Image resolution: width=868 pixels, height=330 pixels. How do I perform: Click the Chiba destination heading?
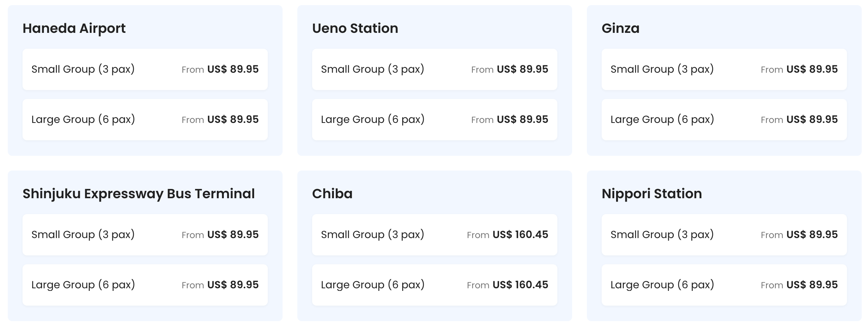tap(332, 194)
